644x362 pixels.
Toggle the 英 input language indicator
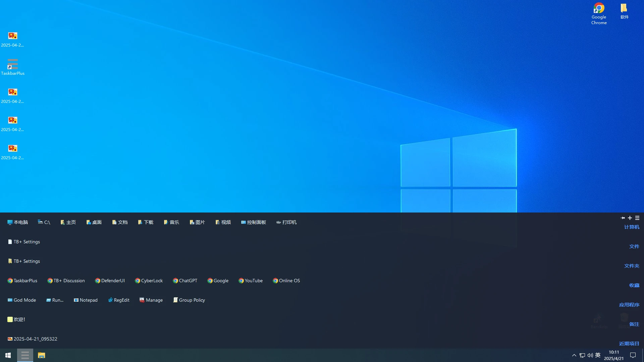click(x=598, y=355)
